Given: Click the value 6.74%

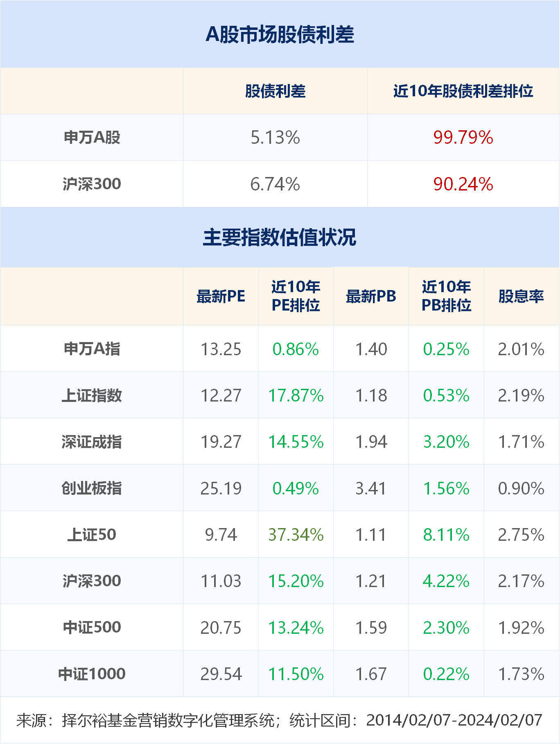Looking at the screenshot, I should pyautogui.click(x=275, y=184).
